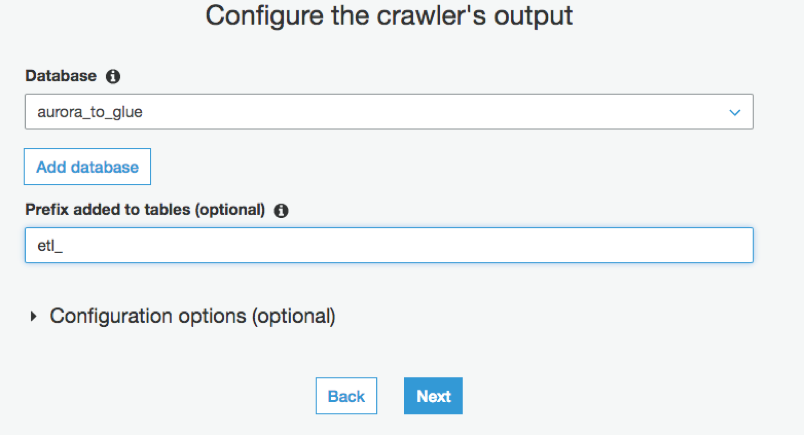The height and width of the screenshot is (435, 804).
Task: Click the Configuration options (optional) label text
Action: coord(192,316)
